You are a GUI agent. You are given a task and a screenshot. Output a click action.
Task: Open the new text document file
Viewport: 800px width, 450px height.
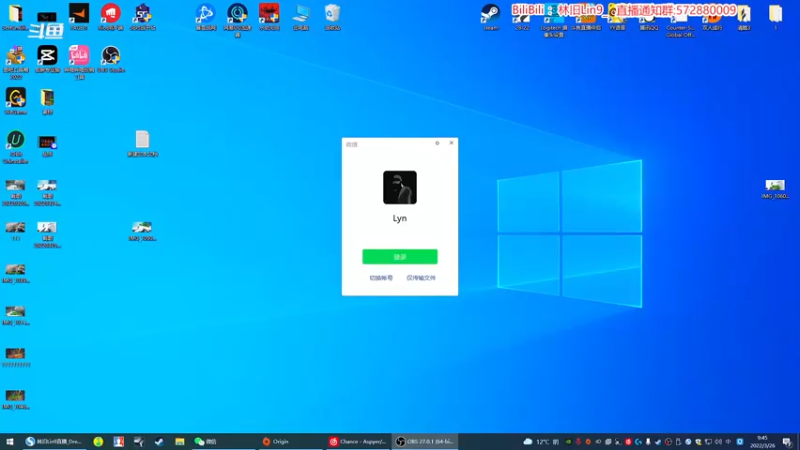tap(142, 143)
